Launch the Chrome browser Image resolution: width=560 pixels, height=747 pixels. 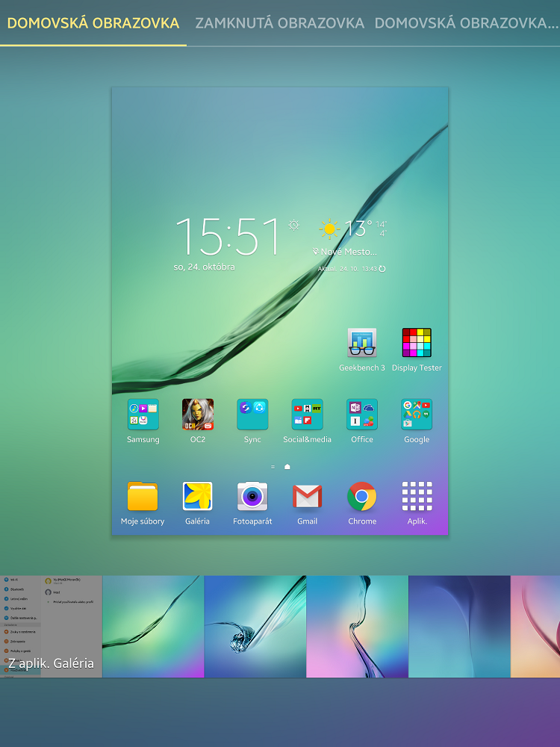point(362,496)
